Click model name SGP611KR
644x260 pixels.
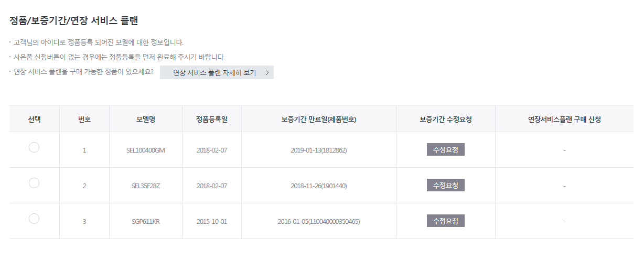(x=146, y=221)
